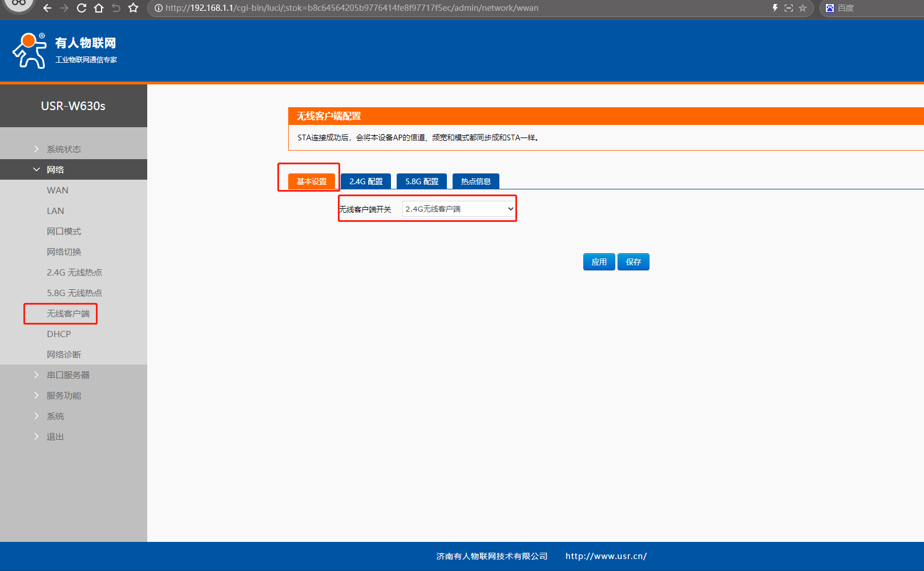Screen dimensions: 924x571
Task: Click the 保存 save button
Action: point(633,262)
